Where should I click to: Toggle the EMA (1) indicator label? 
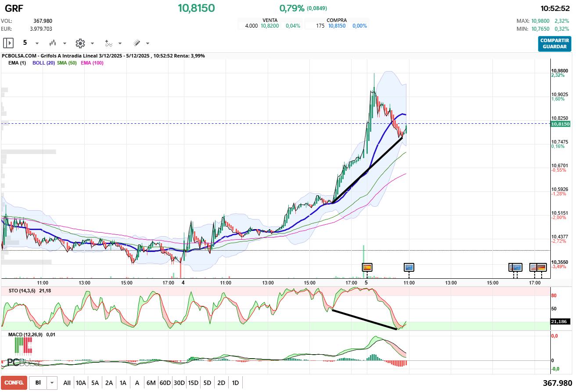tap(18, 63)
